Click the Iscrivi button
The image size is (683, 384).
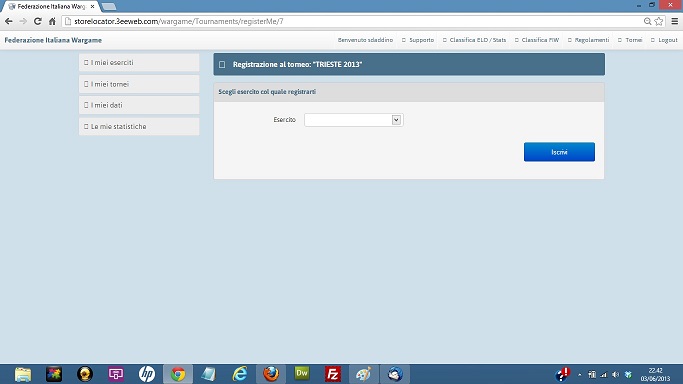(x=559, y=152)
